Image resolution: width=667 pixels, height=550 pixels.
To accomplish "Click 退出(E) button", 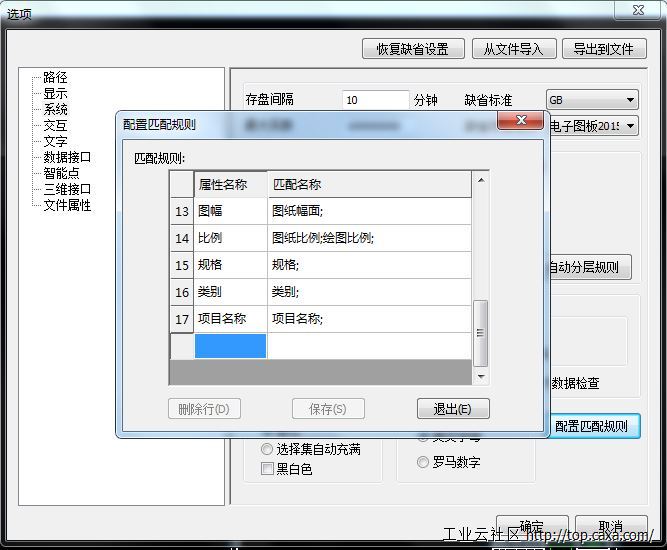I will (x=453, y=409).
